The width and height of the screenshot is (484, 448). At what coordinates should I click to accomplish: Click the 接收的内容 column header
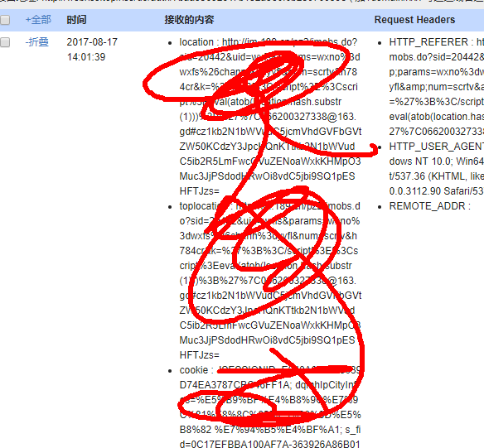(189, 20)
